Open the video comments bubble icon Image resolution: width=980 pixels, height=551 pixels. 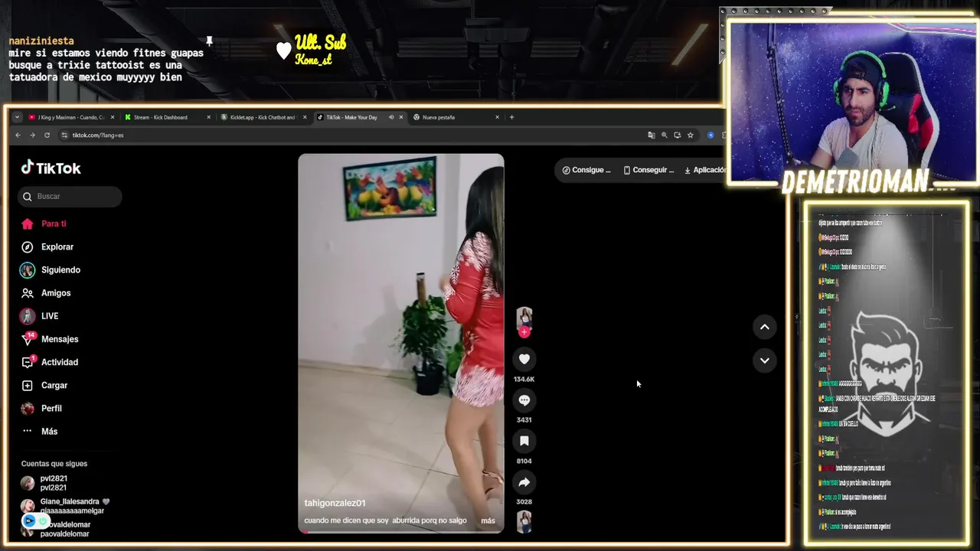click(524, 399)
